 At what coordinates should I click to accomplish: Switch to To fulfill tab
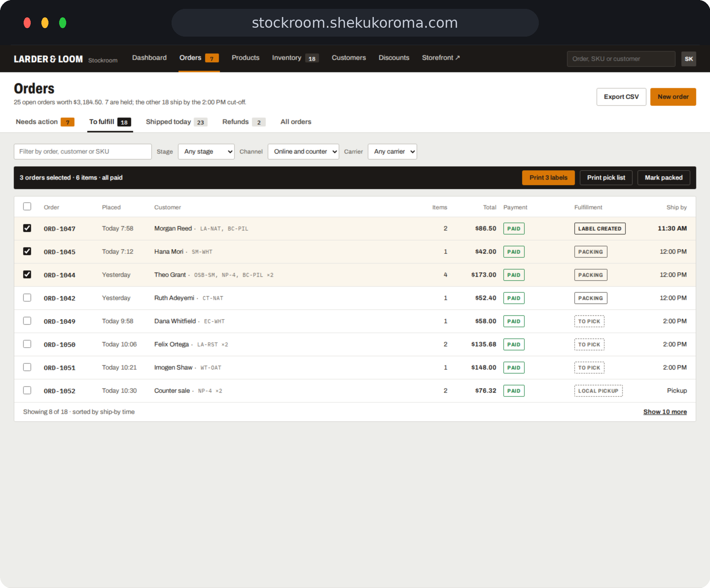[110, 122]
